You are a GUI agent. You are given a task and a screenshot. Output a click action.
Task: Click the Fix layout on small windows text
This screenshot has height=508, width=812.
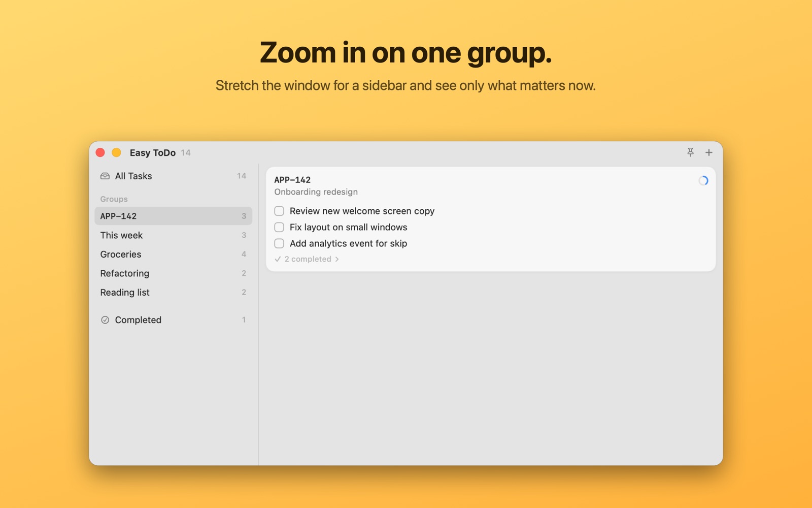348,227
